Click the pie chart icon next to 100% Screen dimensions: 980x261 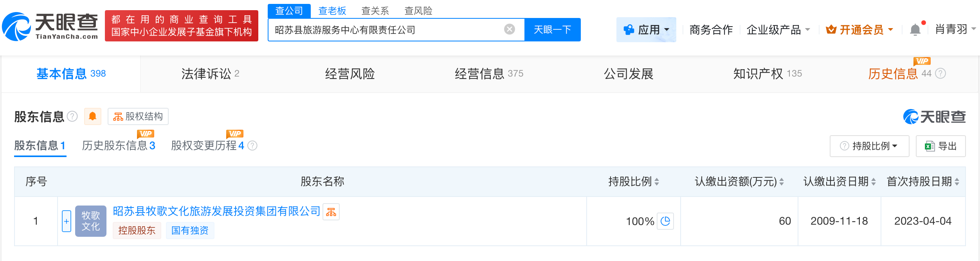tap(665, 221)
